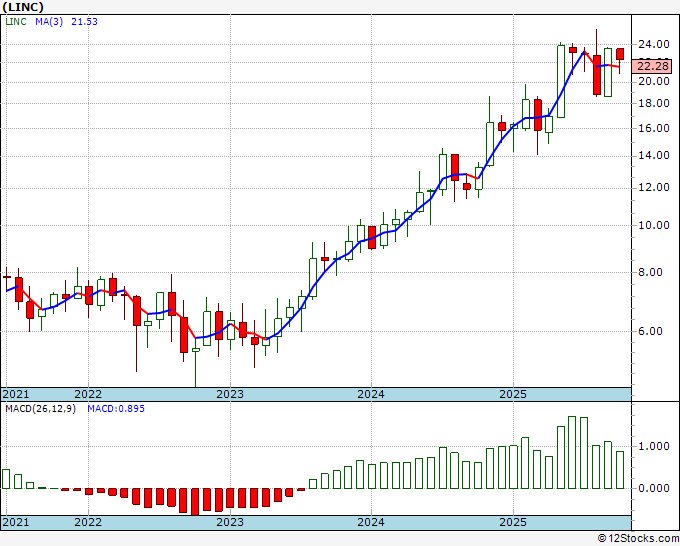Click the tallest green MACD histogram bar
Image resolution: width=680 pixels, height=546 pixels.
[x=572, y=452]
